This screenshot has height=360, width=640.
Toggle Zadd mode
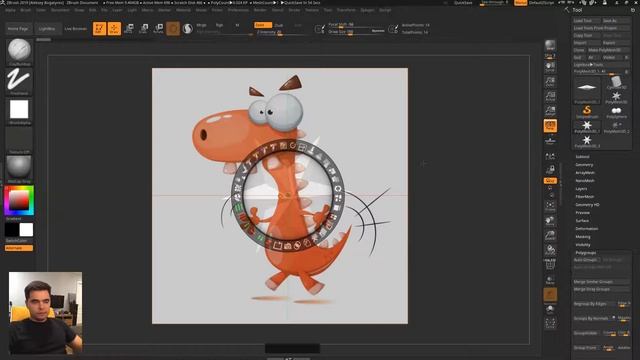tap(263, 25)
